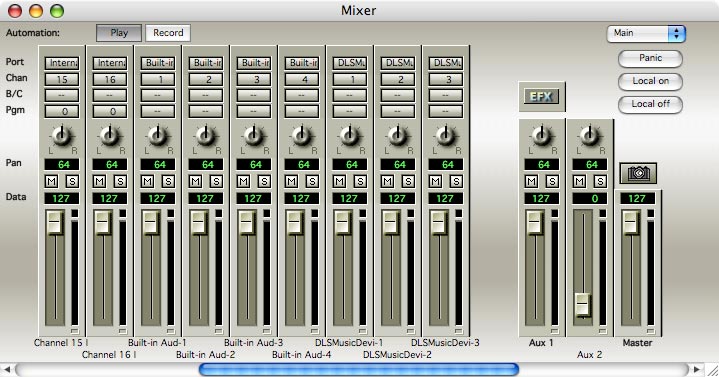Image resolution: width=719 pixels, height=377 pixels.
Task: Open the B/C selector on Channel 16
Action: point(110,95)
